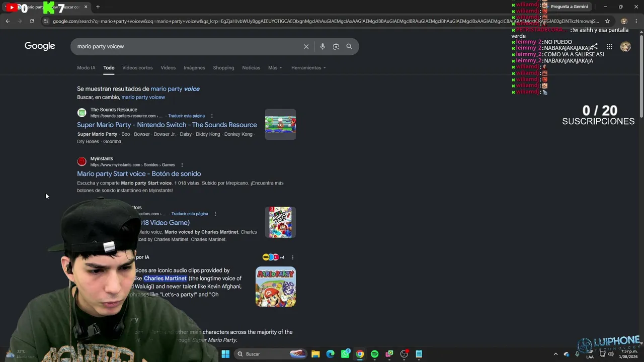Start a voice search with the microphone
Image resolution: width=644 pixels, height=362 pixels.
click(323, 47)
